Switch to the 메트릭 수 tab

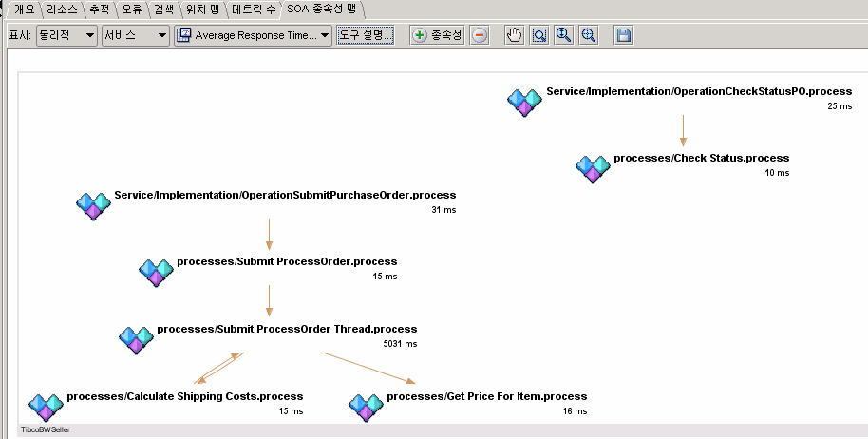254,10
